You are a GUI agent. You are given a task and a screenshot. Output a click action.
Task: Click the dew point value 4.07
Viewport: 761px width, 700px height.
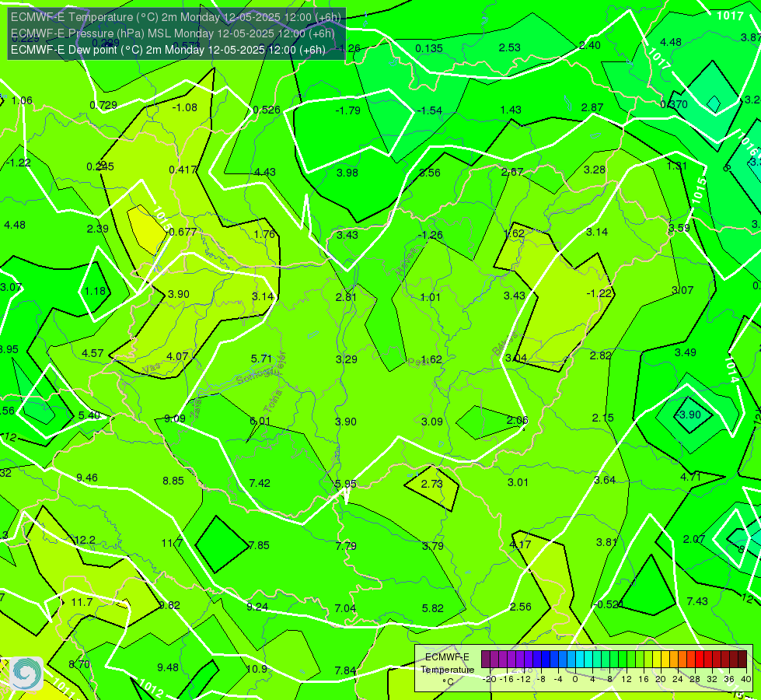[x=177, y=356]
